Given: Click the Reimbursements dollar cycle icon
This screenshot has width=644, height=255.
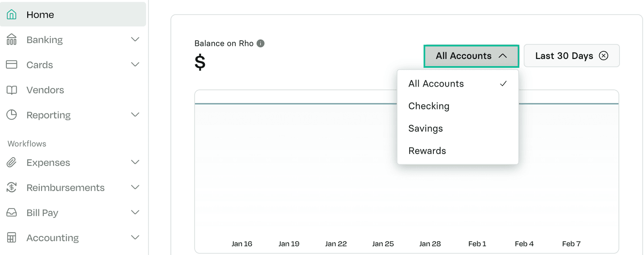Looking at the screenshot, I should [x=12, y=188].
